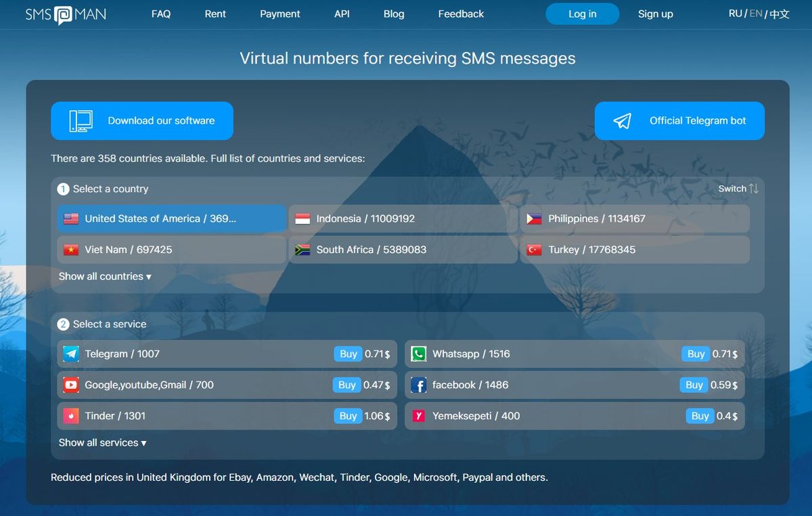Click the WhatsApp green phone icon
Screen dimensions: 812x516
tap(418, 354)
